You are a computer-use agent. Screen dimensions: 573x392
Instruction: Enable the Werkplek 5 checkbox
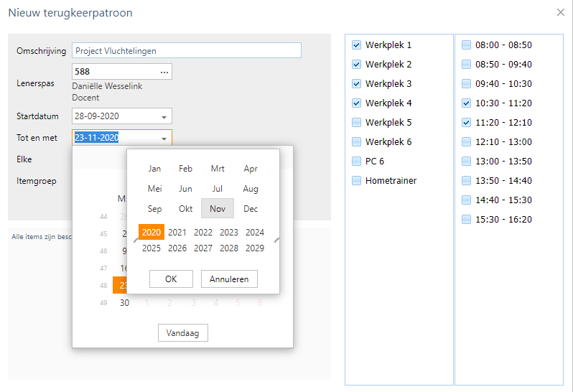(356, 123)
